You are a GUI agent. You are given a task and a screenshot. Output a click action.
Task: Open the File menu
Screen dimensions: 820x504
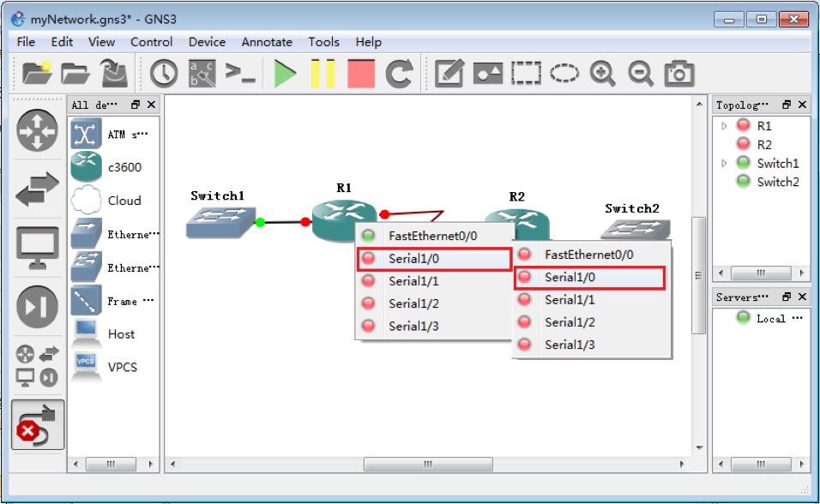pyautogui.click(x=26, y=42)
